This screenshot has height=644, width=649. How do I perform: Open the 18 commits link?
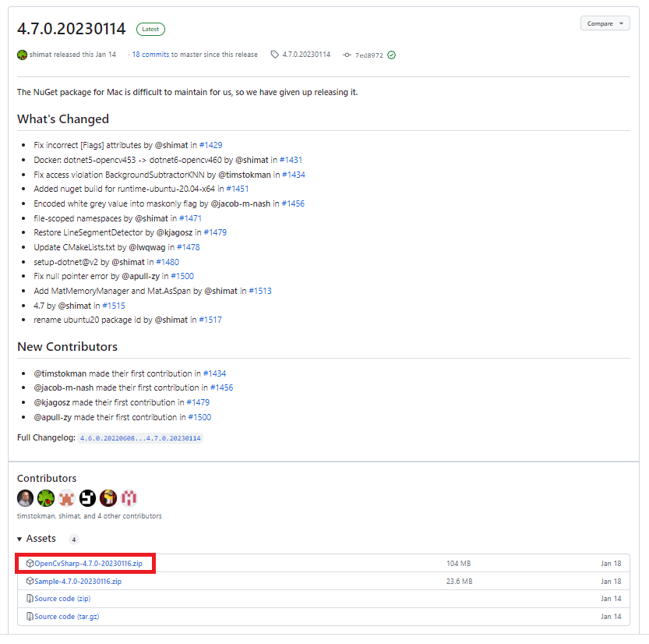[150, 55]
